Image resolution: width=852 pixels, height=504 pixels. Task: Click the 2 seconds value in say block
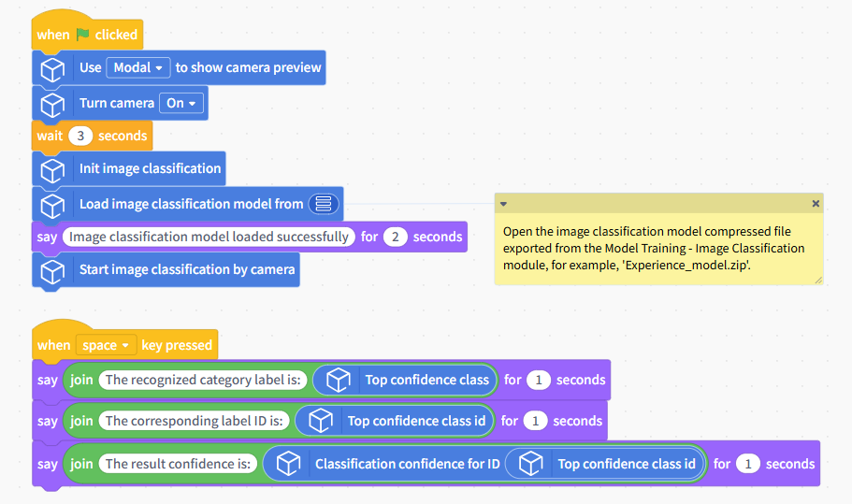[x=395, y=237]
